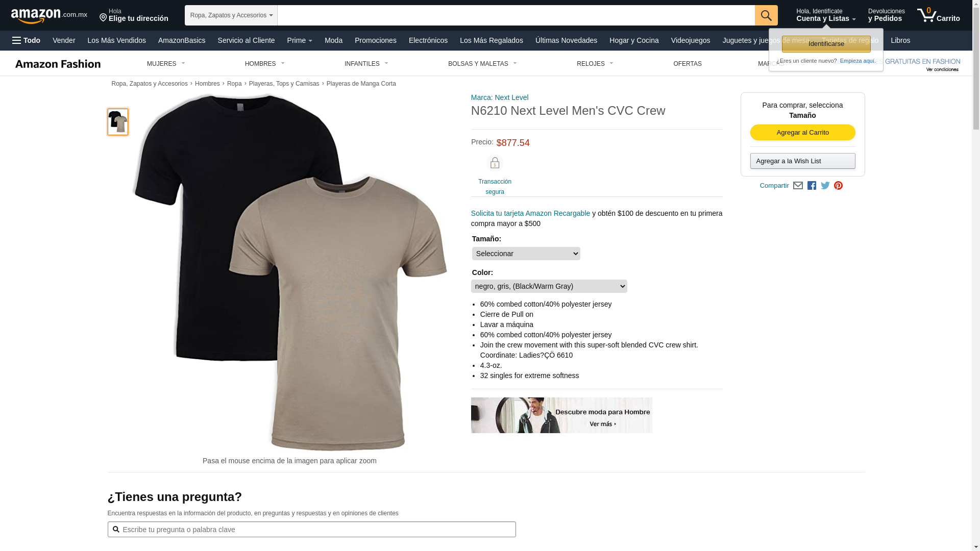This screenshot has width=980, height=551.
Task: Click the product question search field
Action: (x=311, y=530)
